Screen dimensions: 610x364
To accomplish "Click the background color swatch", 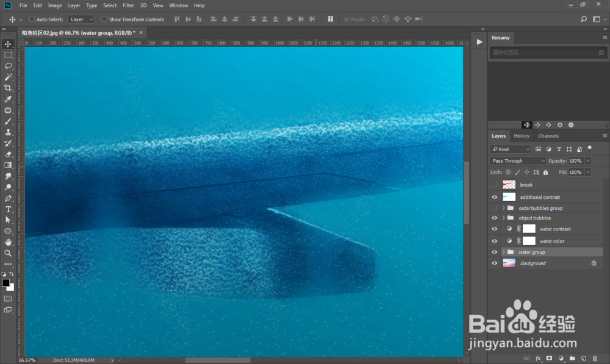I will point(12,287).
